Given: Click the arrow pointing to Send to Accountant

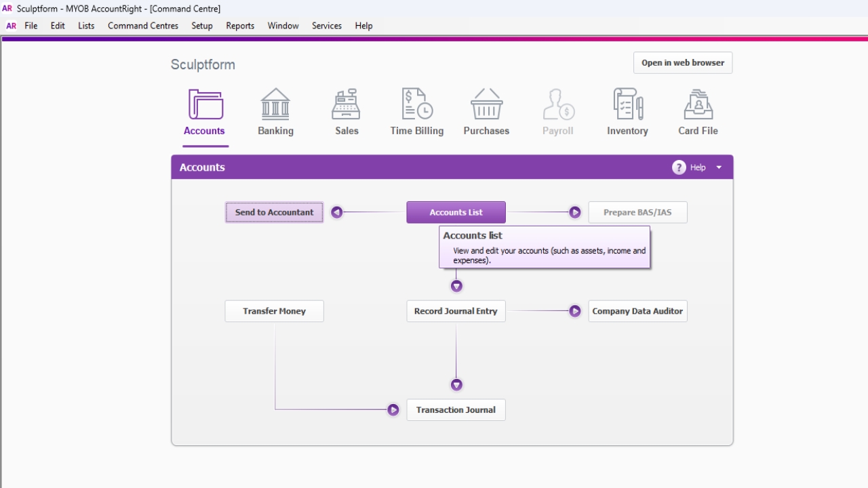Looking at the screenshot, I should tap(336, 213).
